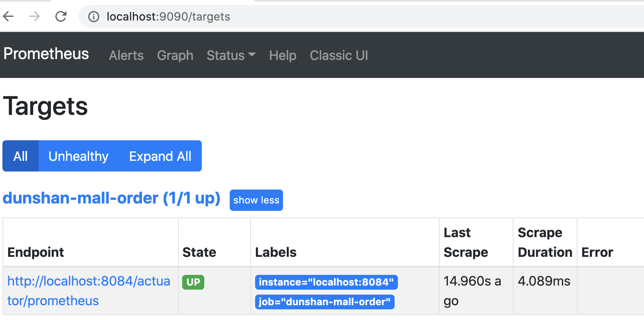644x320 pixels.
Task: Click the browser forward arrow
Action: click(x=34, y=16)
